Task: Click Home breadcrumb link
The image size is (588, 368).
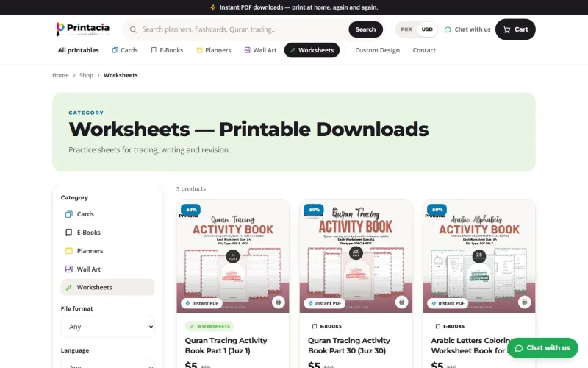Action: pyautogui.click(x=60, y=75)
